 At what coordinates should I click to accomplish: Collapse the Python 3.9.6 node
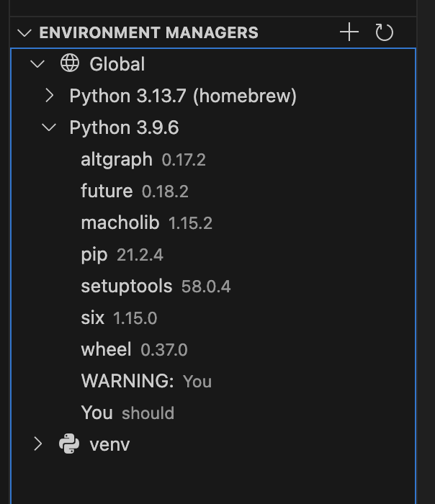pyautogui.click(x=49, y=127)
